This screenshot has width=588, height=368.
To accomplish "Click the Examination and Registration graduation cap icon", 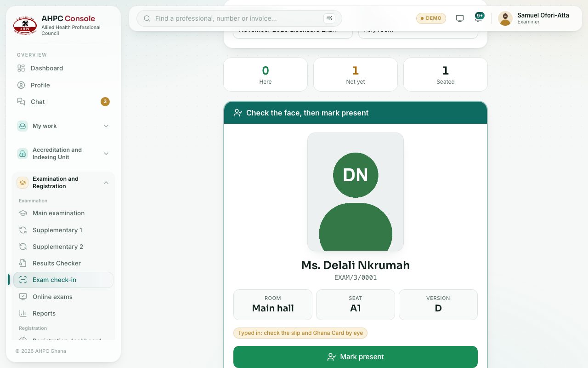I will pyautogui.click(x=23, y=183).
